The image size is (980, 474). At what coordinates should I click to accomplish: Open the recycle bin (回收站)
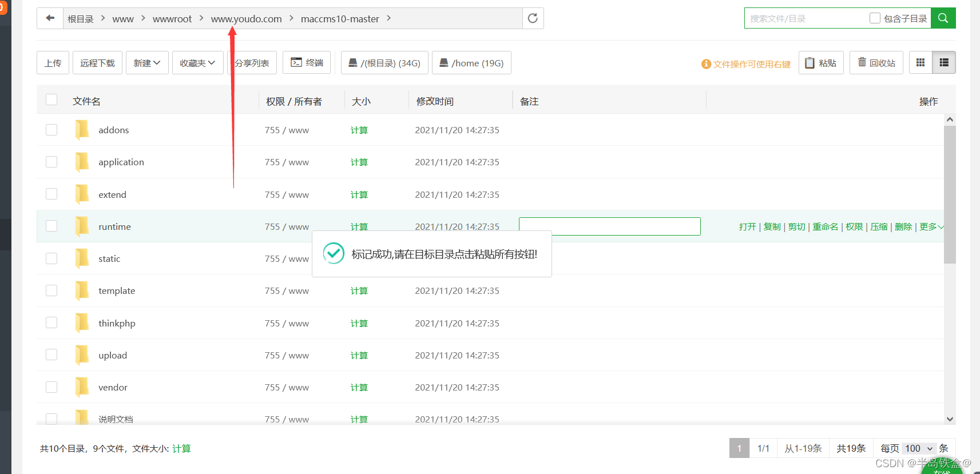876,63
